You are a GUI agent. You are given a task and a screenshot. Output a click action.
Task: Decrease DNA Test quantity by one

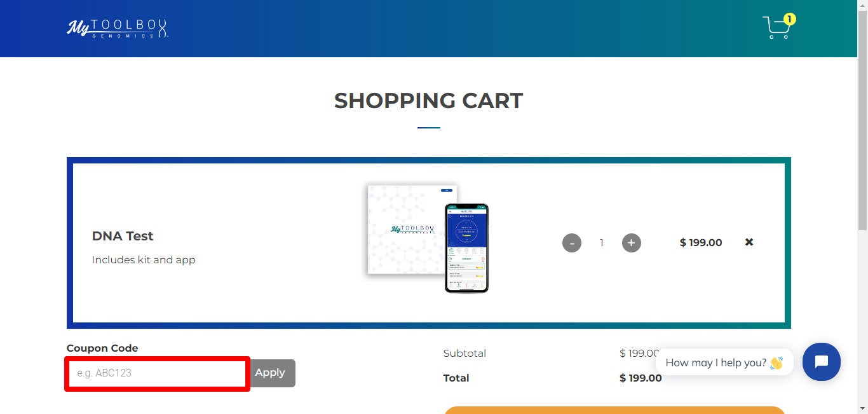(571, 242)
